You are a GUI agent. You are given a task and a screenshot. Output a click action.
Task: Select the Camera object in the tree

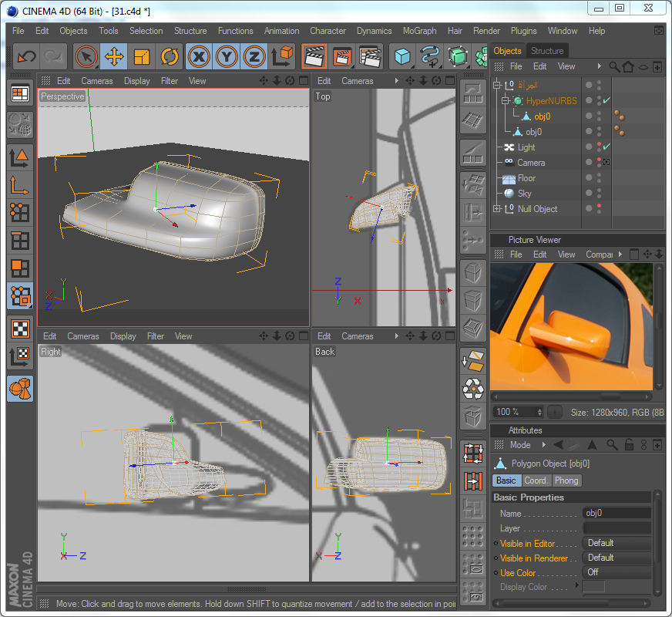[531, 163]
